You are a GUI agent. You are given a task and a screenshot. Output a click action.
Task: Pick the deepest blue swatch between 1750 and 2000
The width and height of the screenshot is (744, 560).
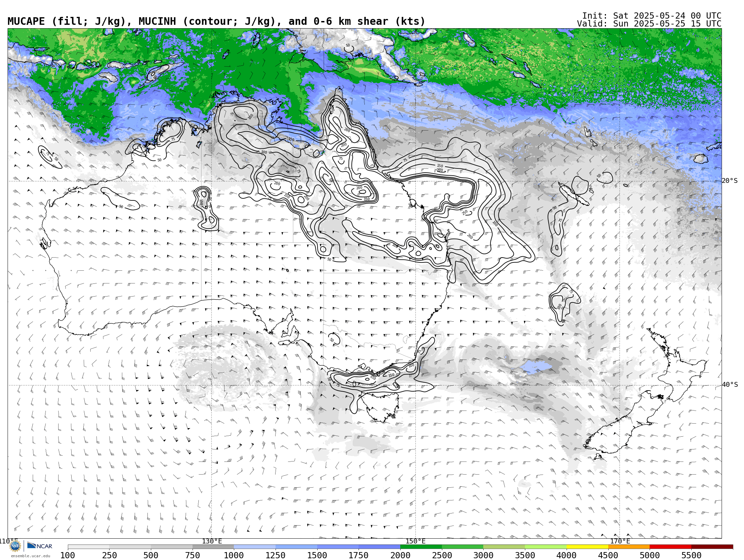pos(379,547)
